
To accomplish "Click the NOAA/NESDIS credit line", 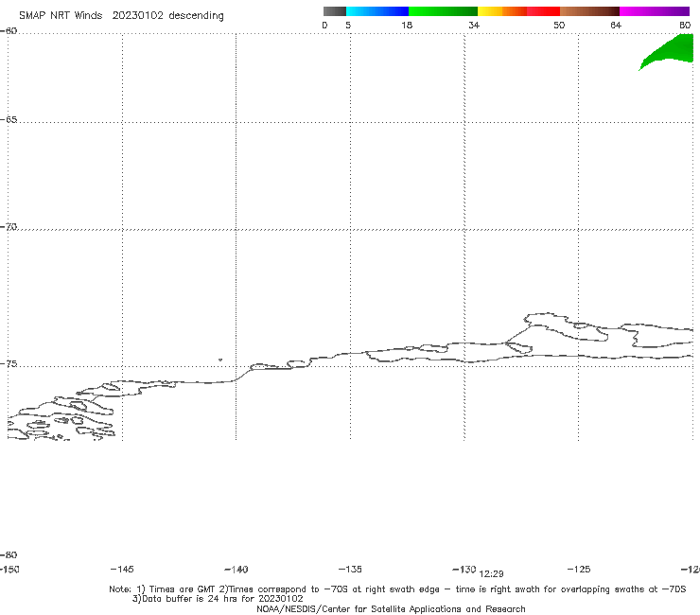I will (x=391, y=608).
